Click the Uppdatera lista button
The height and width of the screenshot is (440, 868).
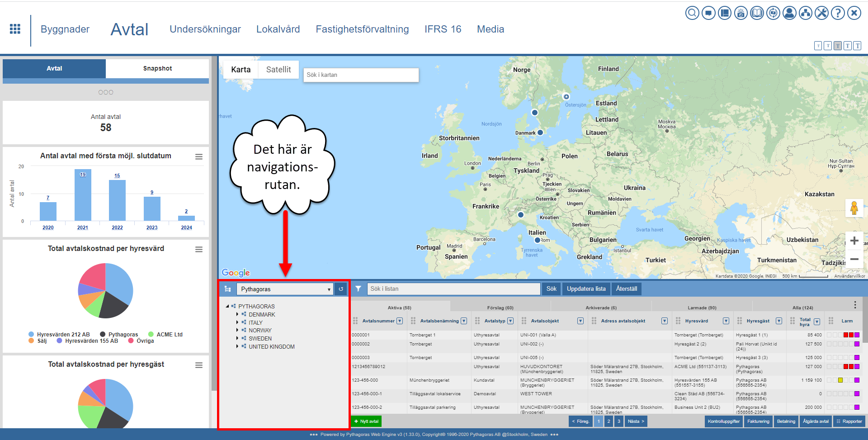[586, 289]
